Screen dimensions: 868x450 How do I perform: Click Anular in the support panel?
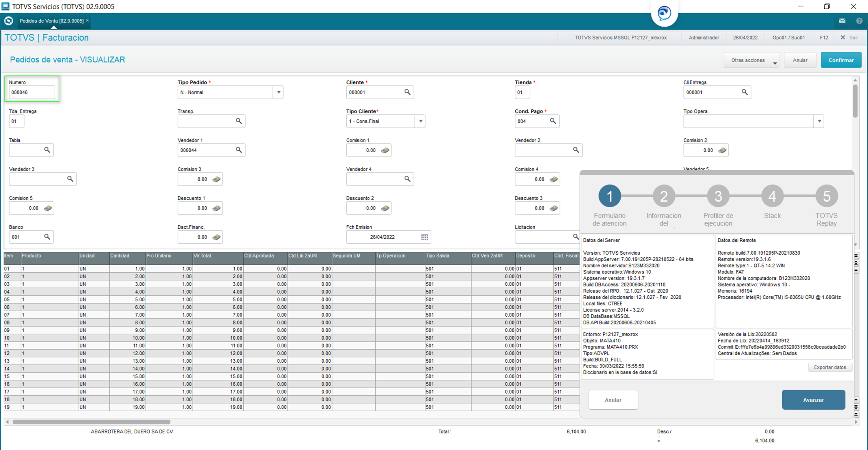(x=613, y=400)
